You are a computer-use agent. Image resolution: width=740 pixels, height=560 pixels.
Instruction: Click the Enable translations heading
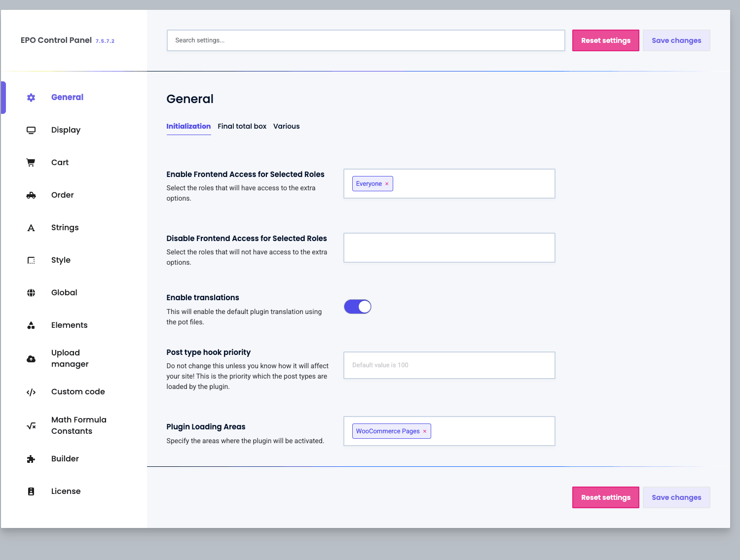pos(203,298)
